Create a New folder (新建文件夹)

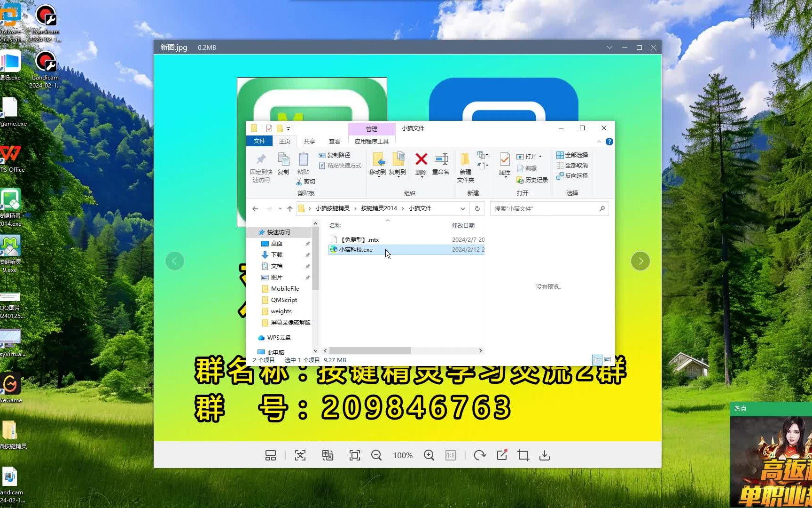pos(466,167)
